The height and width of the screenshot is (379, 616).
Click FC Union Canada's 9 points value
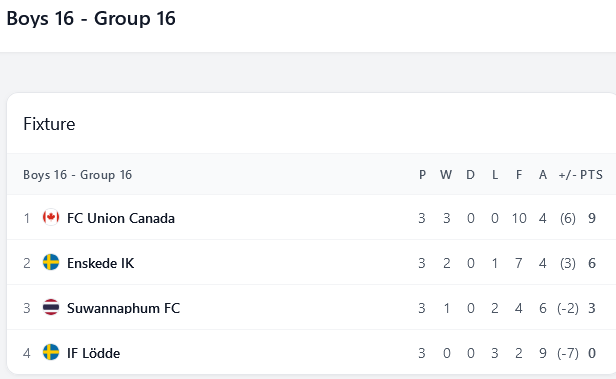click(x=592, y=218)
